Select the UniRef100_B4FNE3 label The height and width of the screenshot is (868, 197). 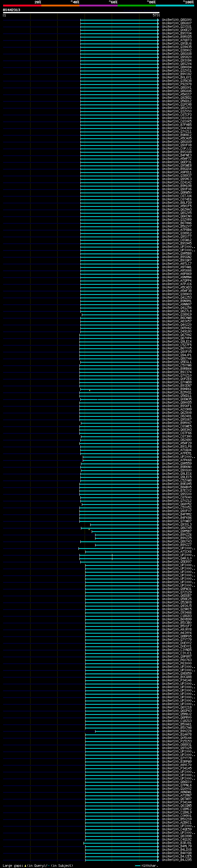click(177, 155)
